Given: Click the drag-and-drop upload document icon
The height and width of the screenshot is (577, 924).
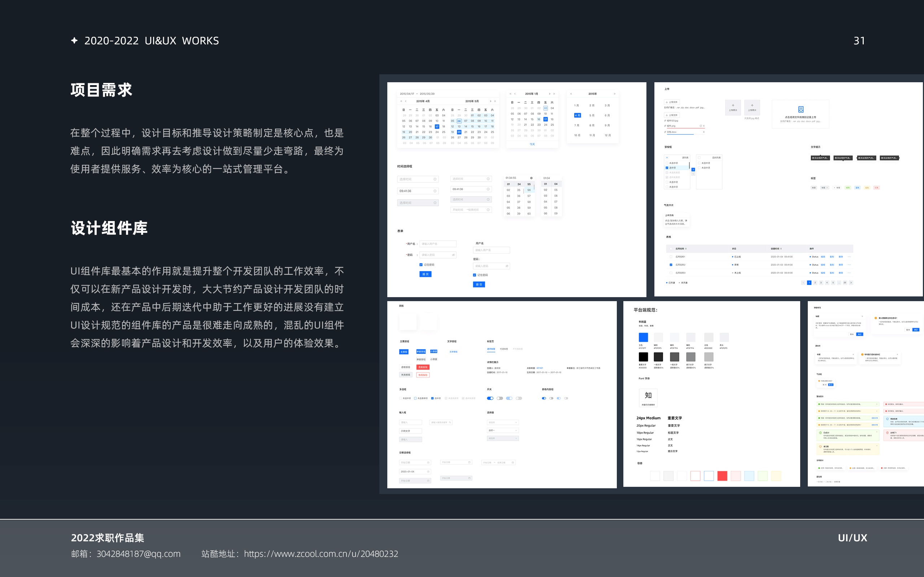Looking at the screenshot, I should (801, 110).
